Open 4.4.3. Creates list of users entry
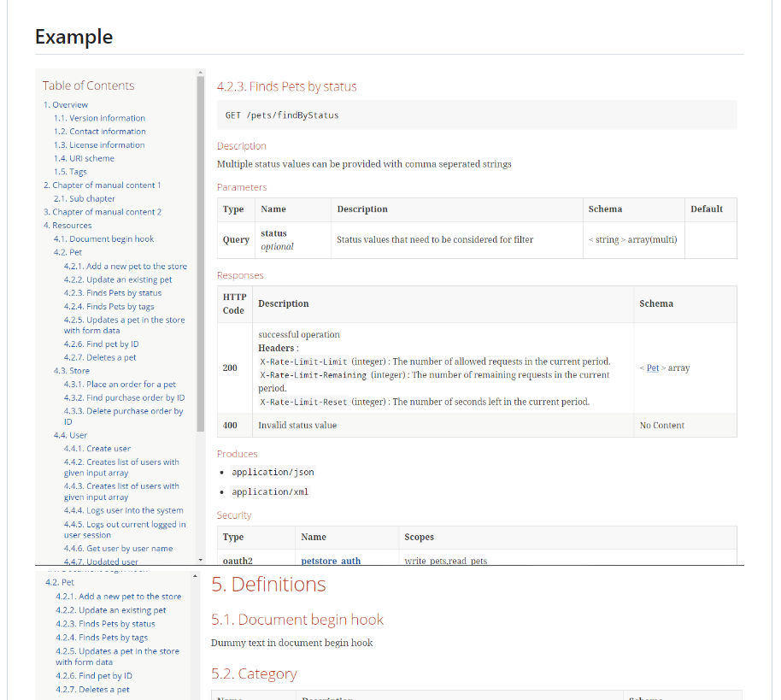Image resolution: width=781 pixels, height=700 pixels. [x=121, y=491]
